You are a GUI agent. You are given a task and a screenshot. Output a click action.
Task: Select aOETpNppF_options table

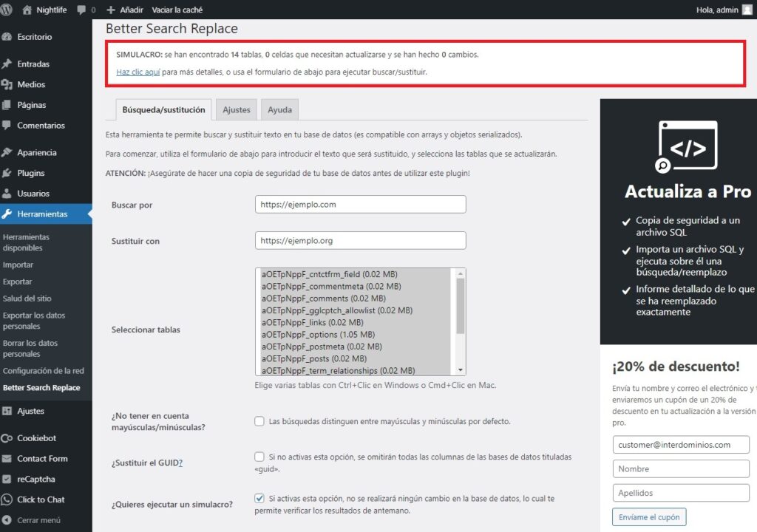(356, 335)
